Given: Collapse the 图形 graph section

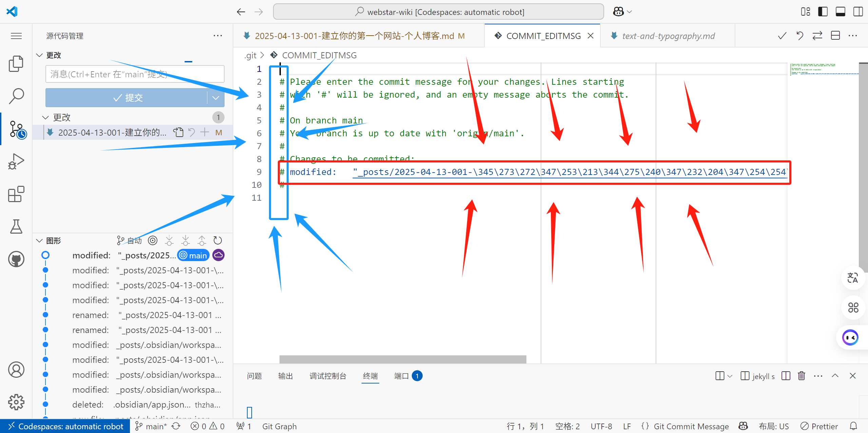Looking at the screenshot, I should tap(39, 241).
